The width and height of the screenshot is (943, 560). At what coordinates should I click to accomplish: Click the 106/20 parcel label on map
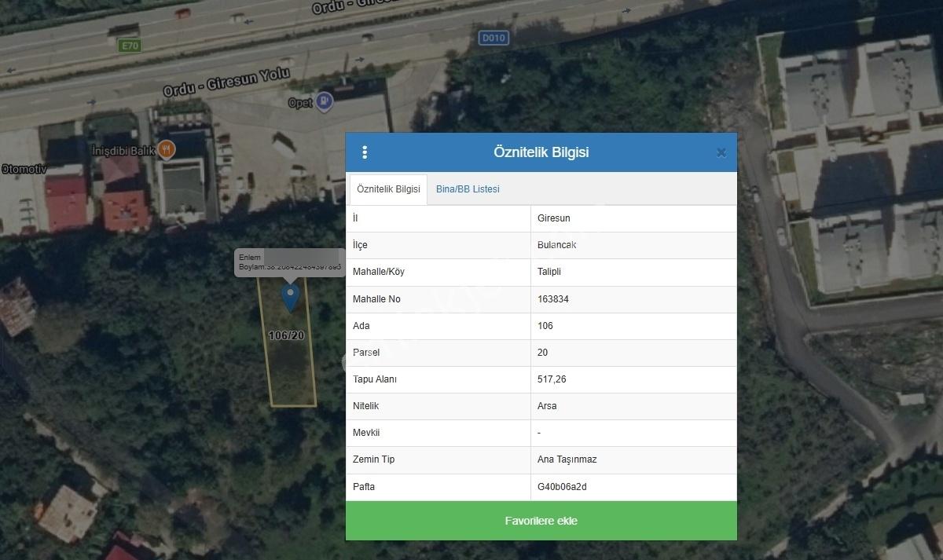(x=286, y=335)
